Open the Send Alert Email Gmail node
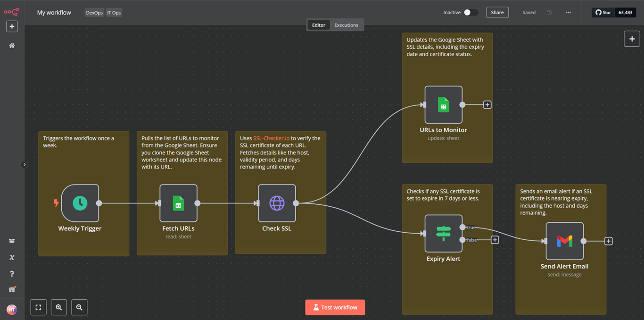Screen dimensions: 644x320 [x=564, y=241]
